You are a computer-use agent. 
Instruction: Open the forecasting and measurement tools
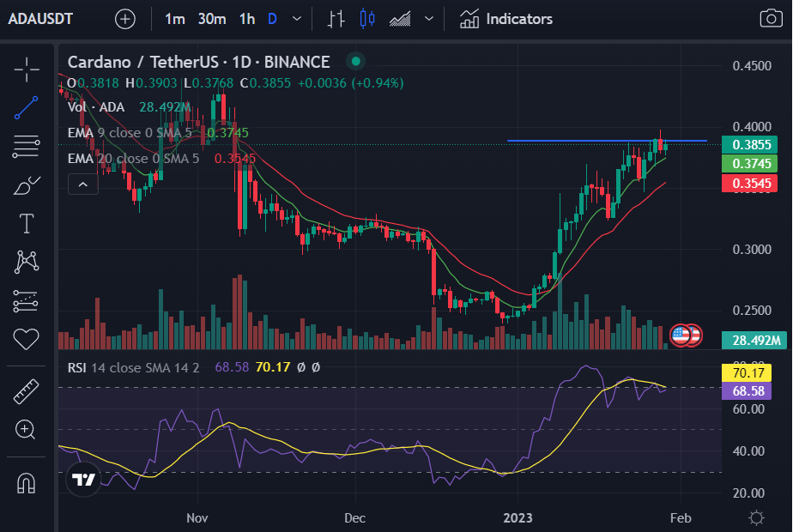pyautogui.click(x=25, y=301)
